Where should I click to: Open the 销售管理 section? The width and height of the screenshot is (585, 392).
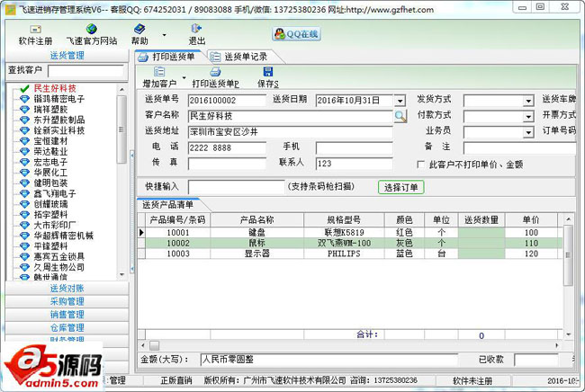(67, 315)
